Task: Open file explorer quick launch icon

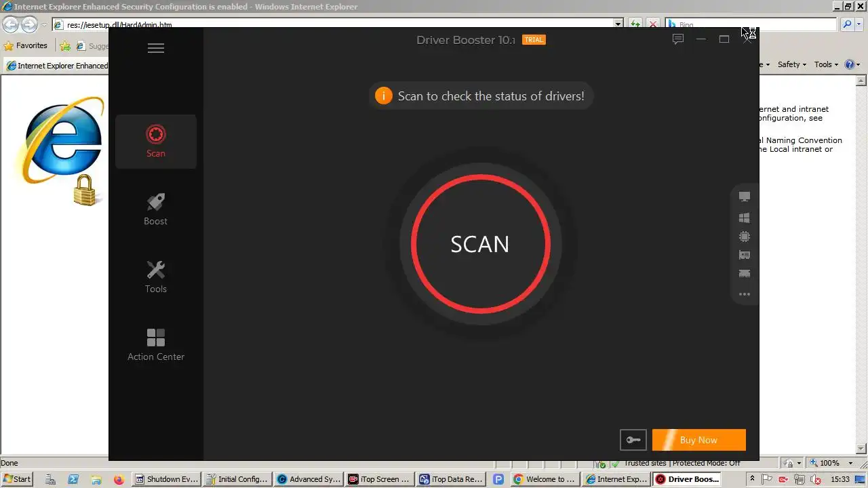Action: point(96,479)
